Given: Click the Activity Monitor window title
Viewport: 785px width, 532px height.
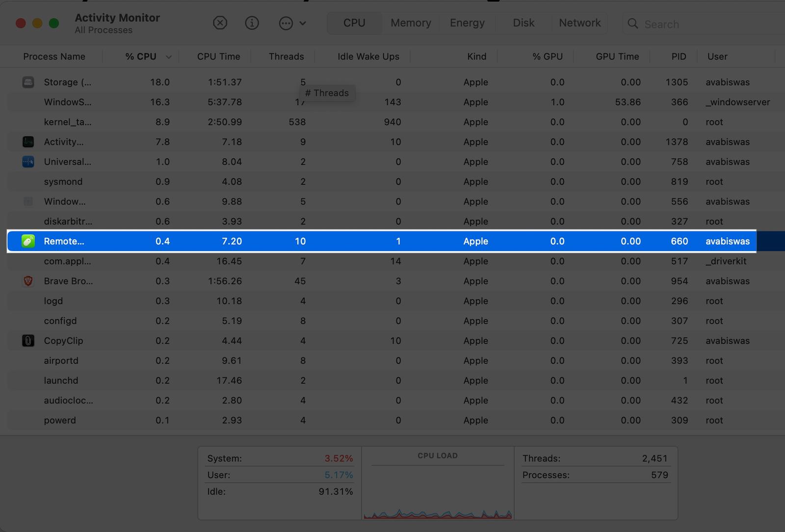Looking at the screenshot, I should click(117, 17).
